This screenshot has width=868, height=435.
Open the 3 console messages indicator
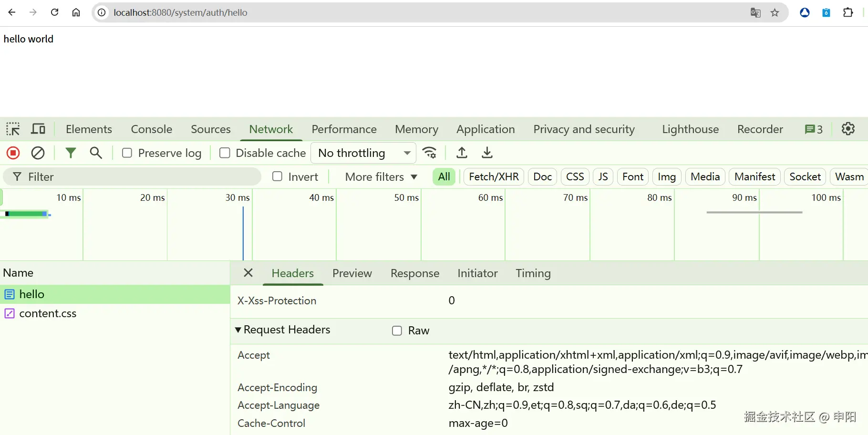[814, 129]
